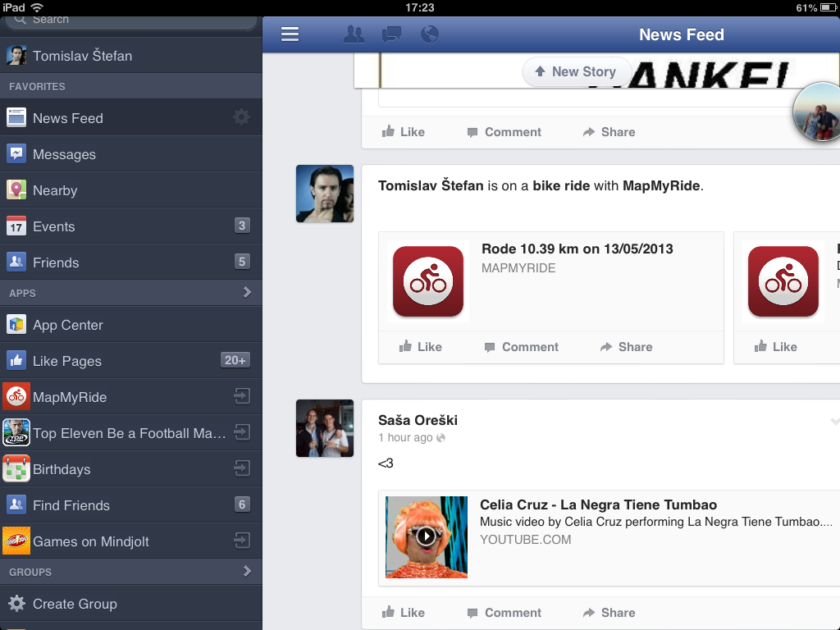Viewport: 840px width, 630px height.
Task: Tap the News Feed sidebar icon
Action: (16, 118)
